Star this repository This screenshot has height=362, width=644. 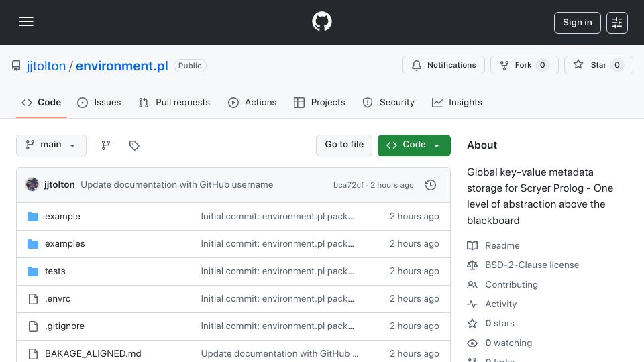click(x=598, y=65)
